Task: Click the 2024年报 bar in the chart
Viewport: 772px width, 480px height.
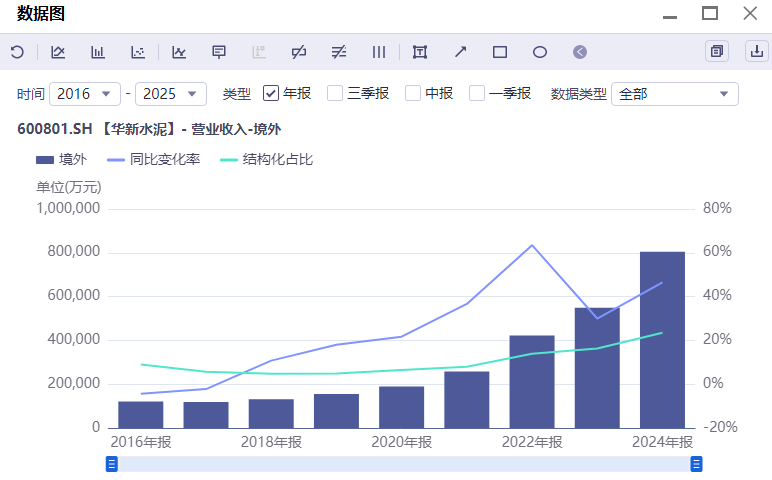Action: 662,340
